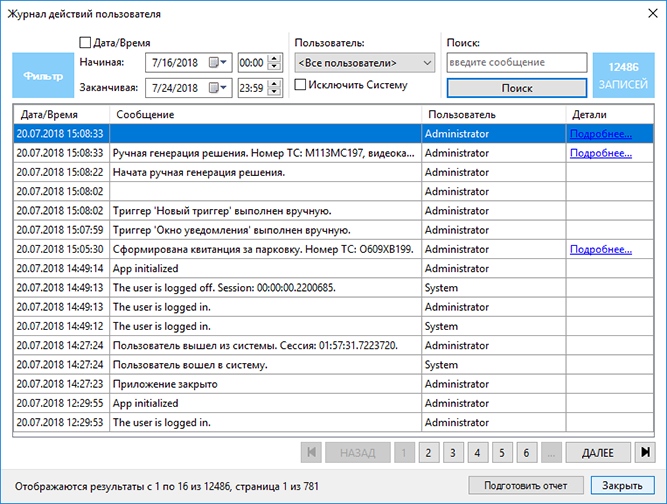Image resolution: width=667 pixels, height=504 pixels.
Task: Select the App initialized row at 14:49:14
Action: point(334,268)
